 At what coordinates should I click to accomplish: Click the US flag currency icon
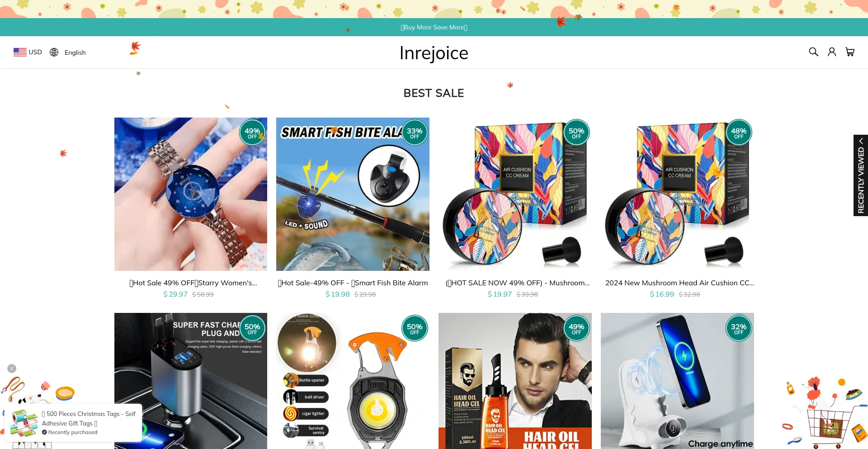[x=20, y=52]
